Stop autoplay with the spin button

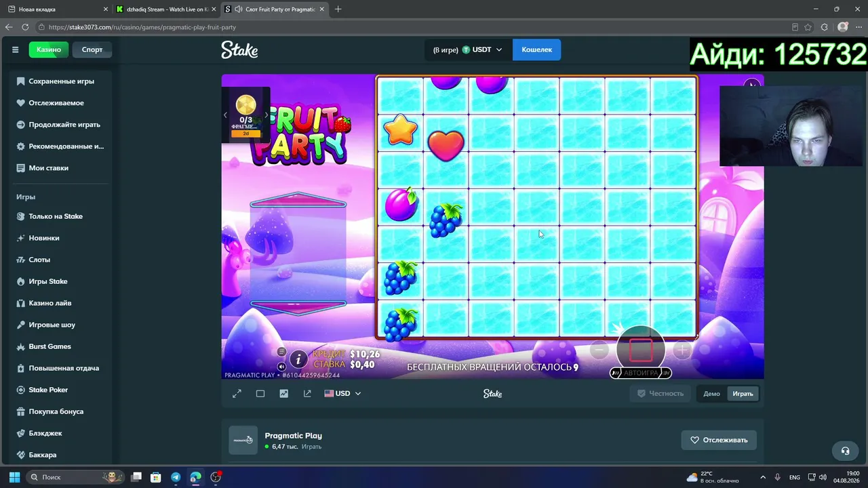pyautogui.click(x=641, y=350)
